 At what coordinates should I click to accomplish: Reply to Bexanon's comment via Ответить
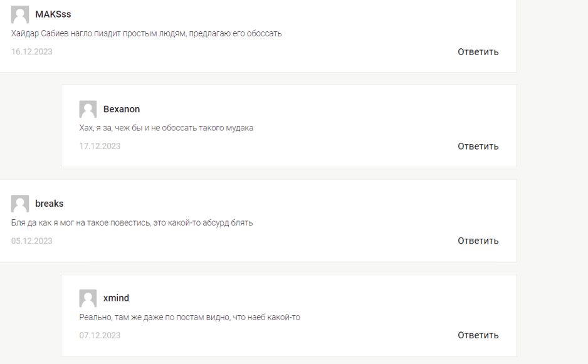[x=478, y=147]
